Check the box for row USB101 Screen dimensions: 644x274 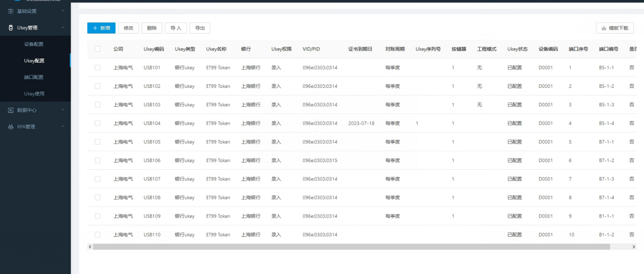point(98,68)
